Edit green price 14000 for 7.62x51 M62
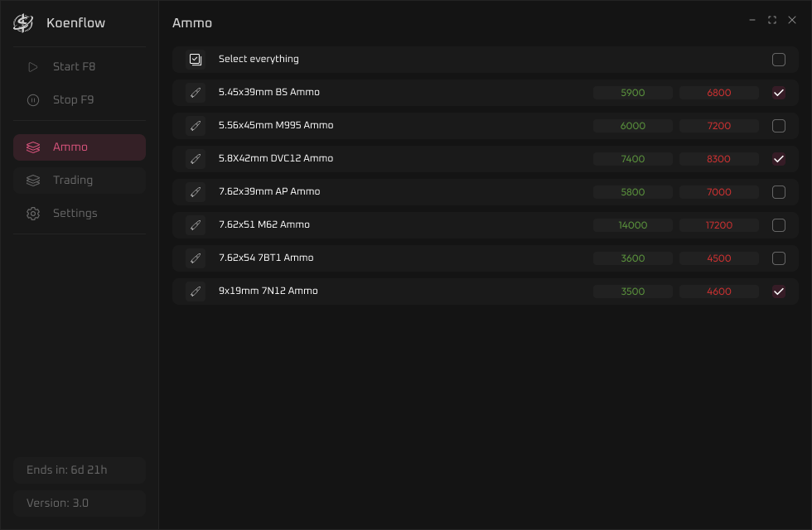Screen dimensions: 812x530 pos(633,225)
